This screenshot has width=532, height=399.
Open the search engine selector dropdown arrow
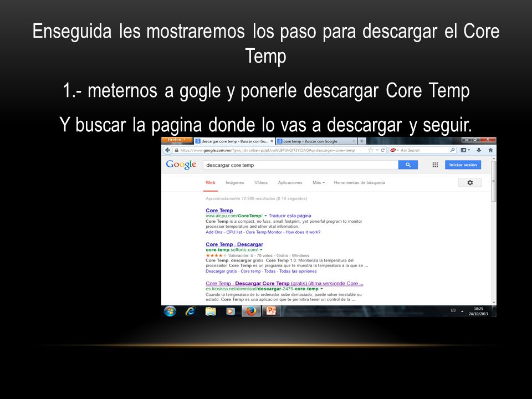point(398,150)
